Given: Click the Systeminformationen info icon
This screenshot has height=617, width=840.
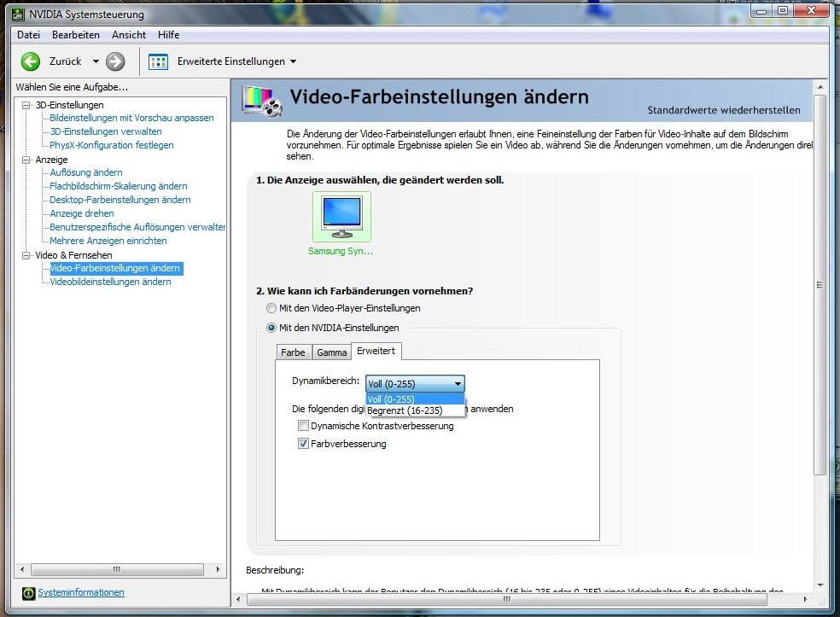Looking at the screenshot, I should [28, 593].
